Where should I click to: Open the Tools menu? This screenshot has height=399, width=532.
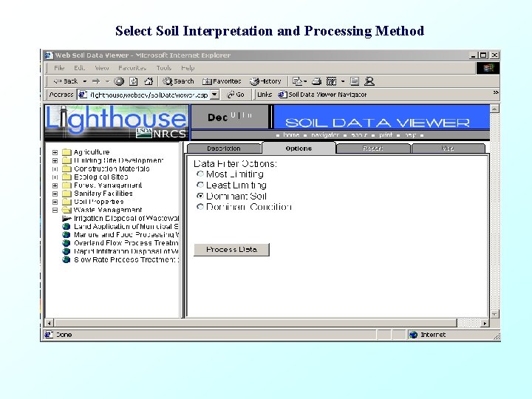point(163,68)
